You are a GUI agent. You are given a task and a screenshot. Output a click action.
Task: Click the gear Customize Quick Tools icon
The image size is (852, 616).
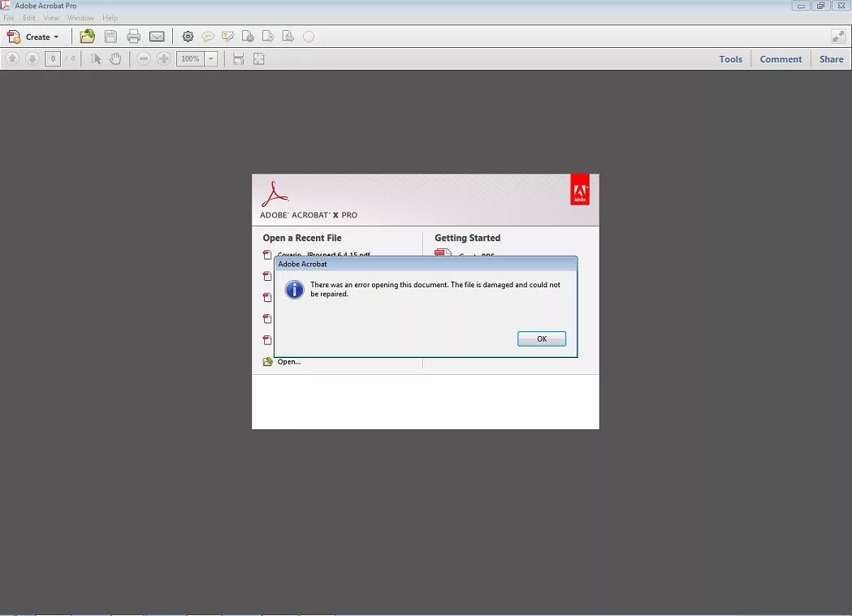coord(188,37)
